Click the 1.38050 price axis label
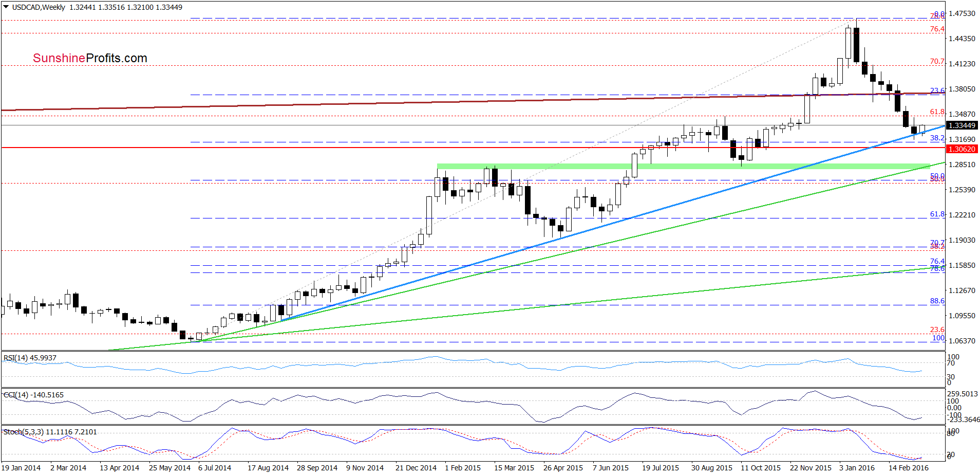The height and width of the screenshot is (475, 980). coord(962,89)
